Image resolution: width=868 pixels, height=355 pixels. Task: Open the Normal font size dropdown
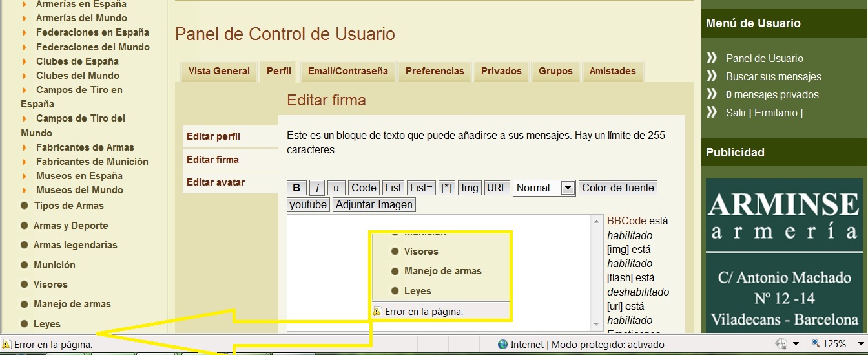568,188
